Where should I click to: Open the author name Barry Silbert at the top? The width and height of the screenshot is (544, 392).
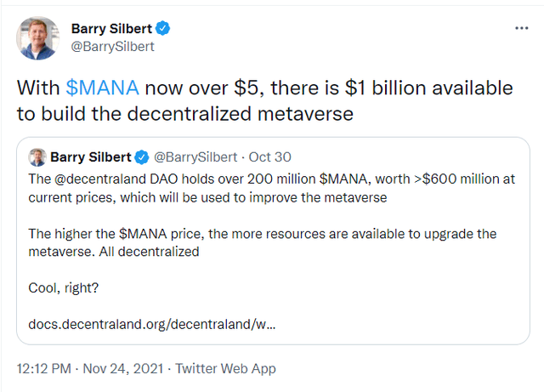click(111, 29)
